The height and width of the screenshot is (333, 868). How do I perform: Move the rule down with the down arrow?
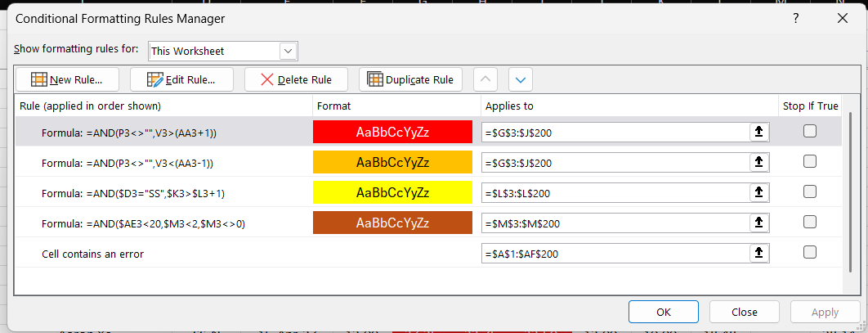(x=521, y=80)
